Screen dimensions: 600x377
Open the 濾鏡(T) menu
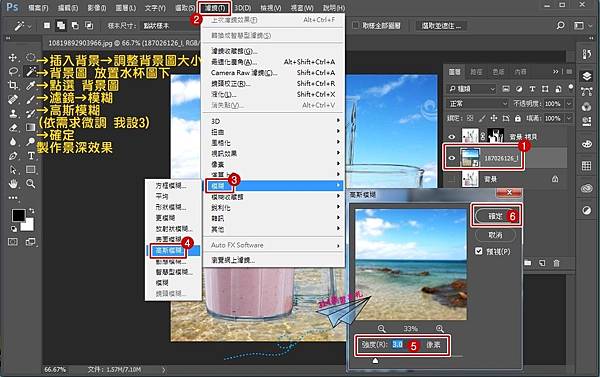pyautogui.click(x=215, y=8)
